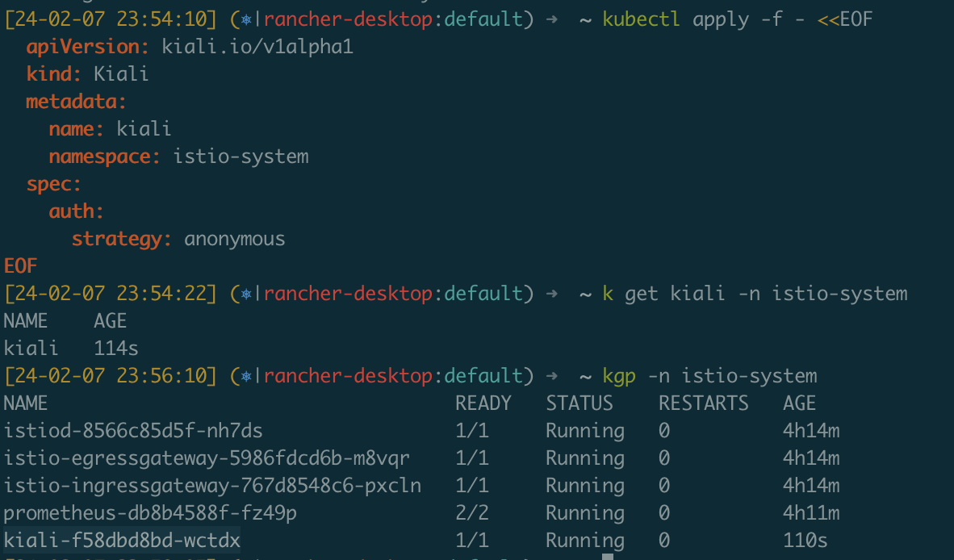Viewport: 954px width, 560px height.
Task: Select the value "kiali.io/v1alpha1"
Action: point(257,47)
